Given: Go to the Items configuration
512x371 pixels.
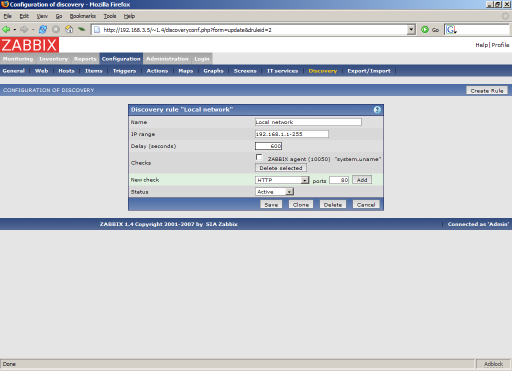Looking at the screenshot, I should pyautogui.click(x=94, y=71).
